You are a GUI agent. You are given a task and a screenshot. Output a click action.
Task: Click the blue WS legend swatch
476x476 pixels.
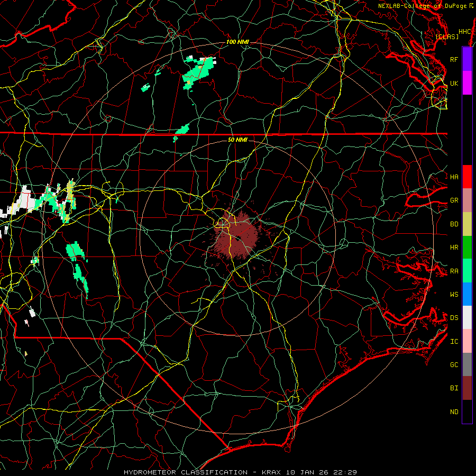click(x=467, y=294)
